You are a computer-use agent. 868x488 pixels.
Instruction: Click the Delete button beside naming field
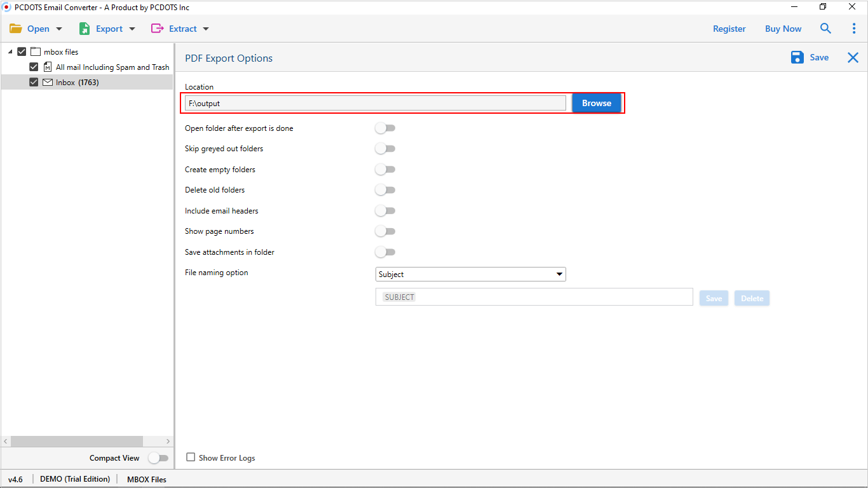752,299
